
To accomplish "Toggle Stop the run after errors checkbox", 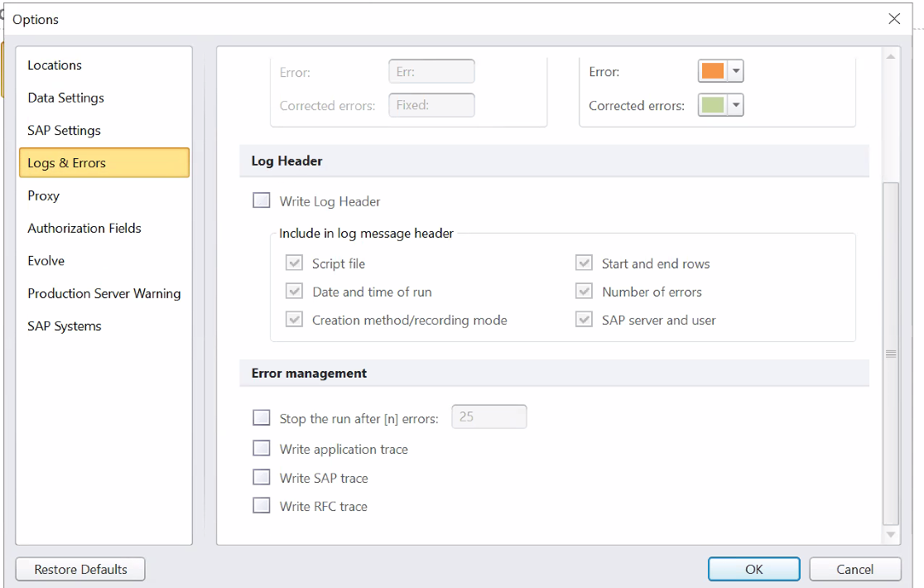I will 262,418.
